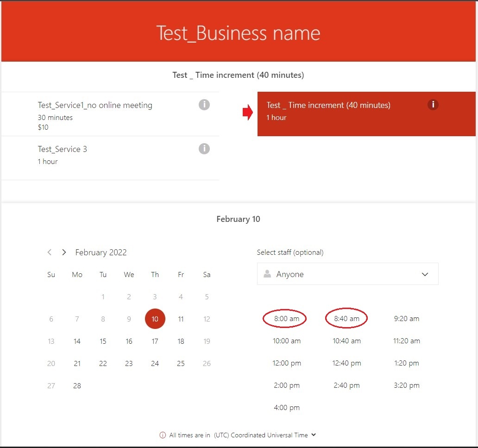
Task: Choose date 23 in February calendar
Action: tap(129, 364)
